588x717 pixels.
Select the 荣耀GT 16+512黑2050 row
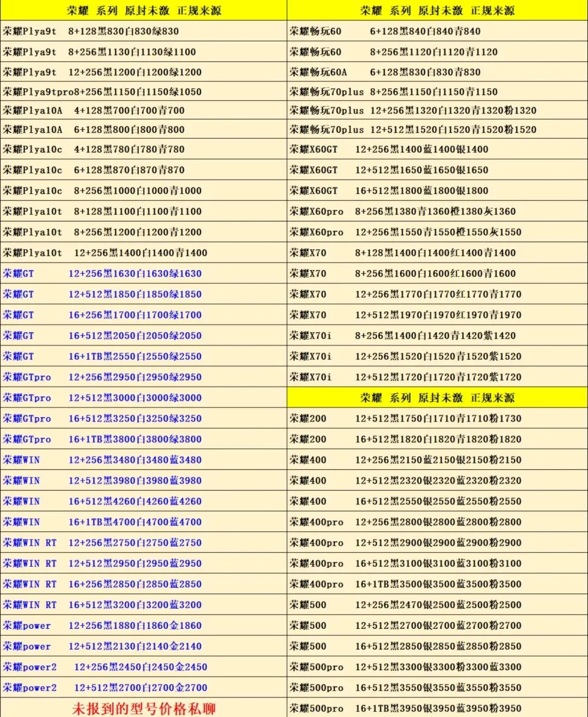pos(144,335)
